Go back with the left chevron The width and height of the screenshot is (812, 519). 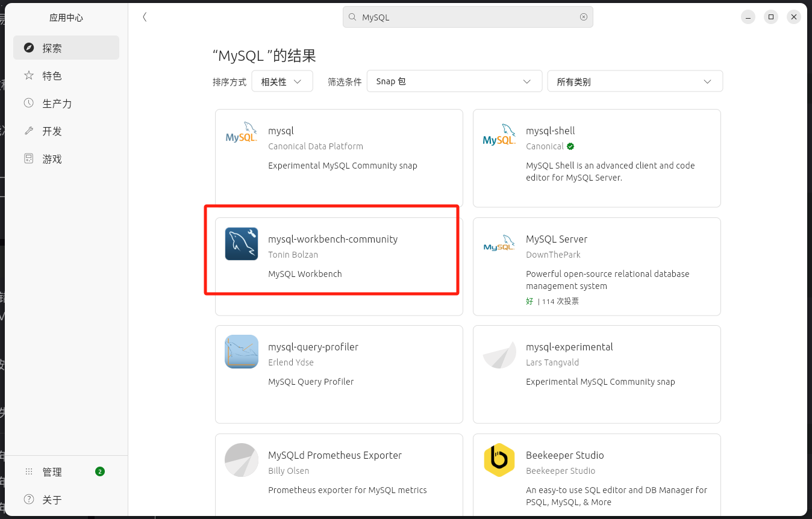(x=145, y=17)
